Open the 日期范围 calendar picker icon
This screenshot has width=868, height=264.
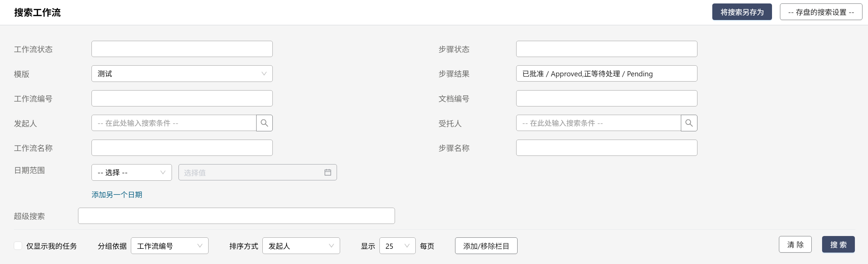click(328, 172)
